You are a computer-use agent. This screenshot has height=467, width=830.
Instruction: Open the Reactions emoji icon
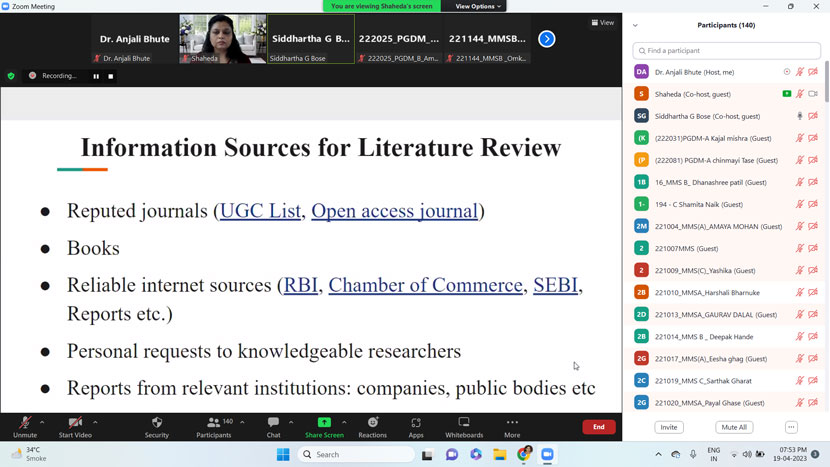point(373,423)
